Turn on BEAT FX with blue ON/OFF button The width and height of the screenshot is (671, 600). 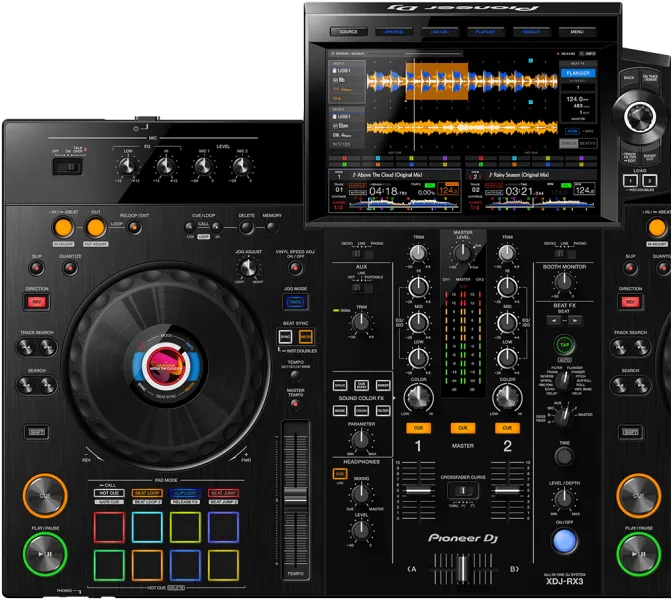point(564,541)
